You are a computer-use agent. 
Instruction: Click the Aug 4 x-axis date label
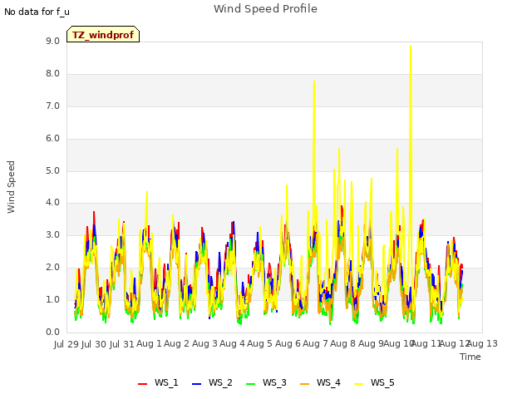233,343
